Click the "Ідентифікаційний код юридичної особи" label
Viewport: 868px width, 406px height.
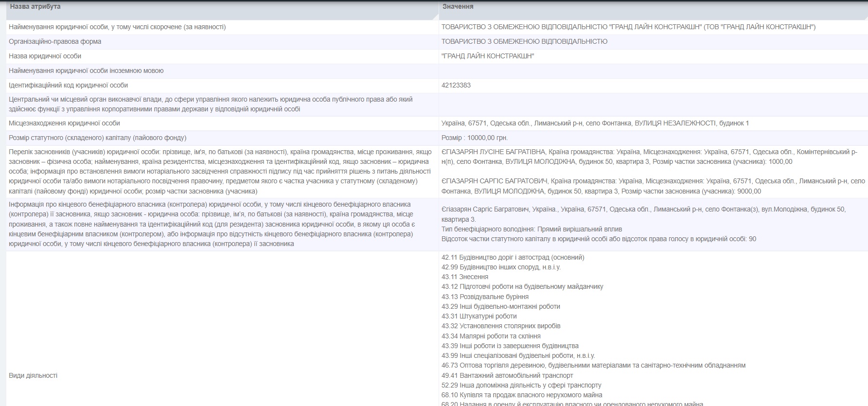(x=68, y=86)
